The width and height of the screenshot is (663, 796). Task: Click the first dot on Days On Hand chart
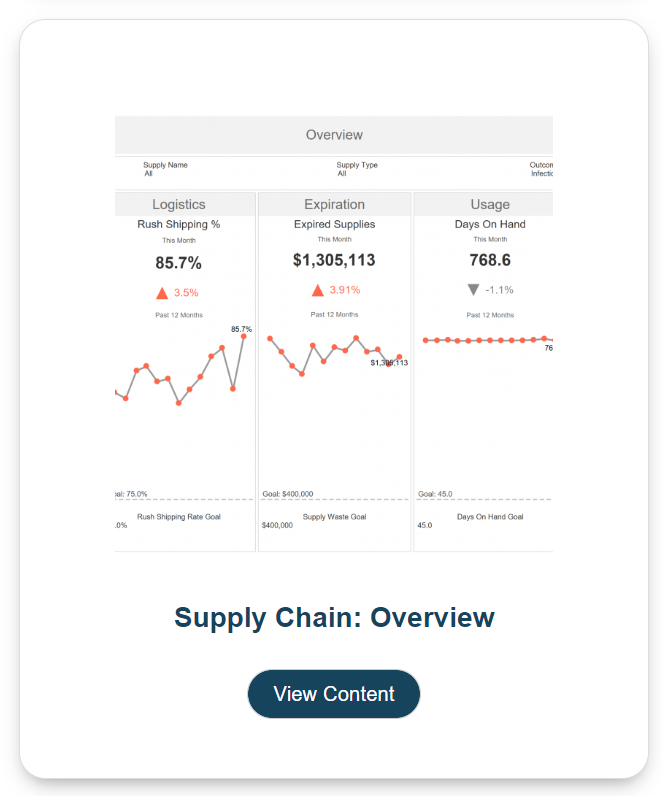pos(426,340)
